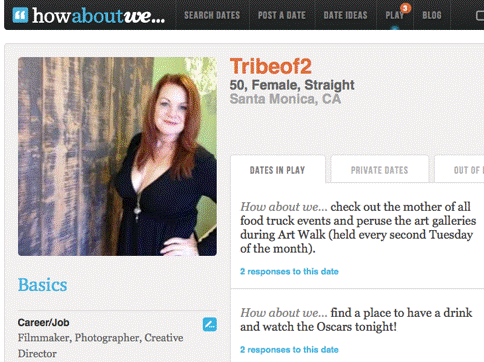Open the Date Ideas section

tap(345, 15)
